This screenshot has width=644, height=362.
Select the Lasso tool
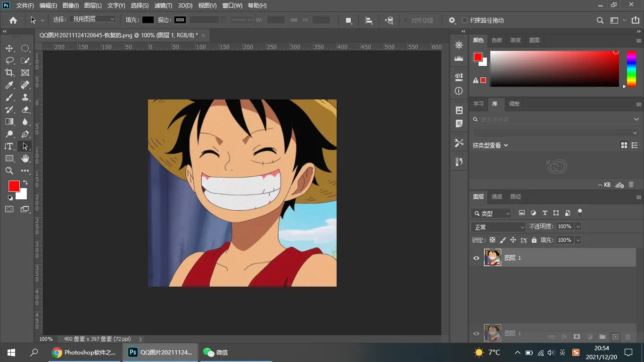pos(9,60)
